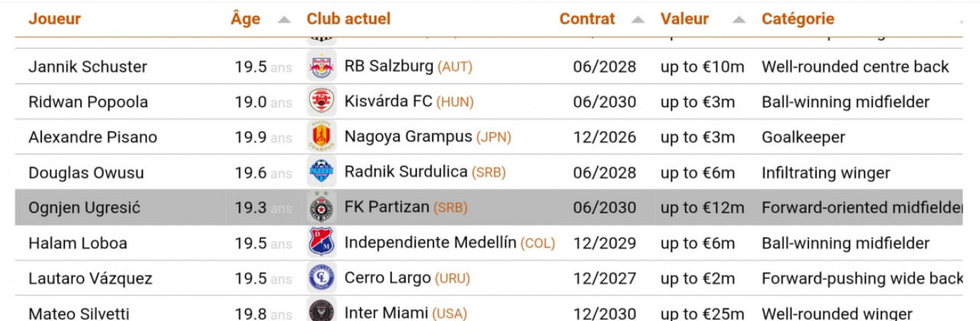The image size is (980, 321).
Task: Click the Independiente Medellín club shield
Action: [321, 243]
